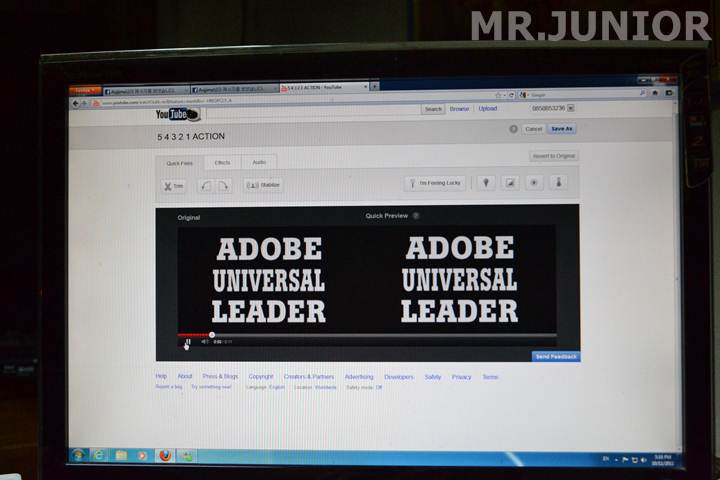The width and height of the screenshot is (720, 480).
Task: Click the Report a bug link
Action: (x=169, y=387)
